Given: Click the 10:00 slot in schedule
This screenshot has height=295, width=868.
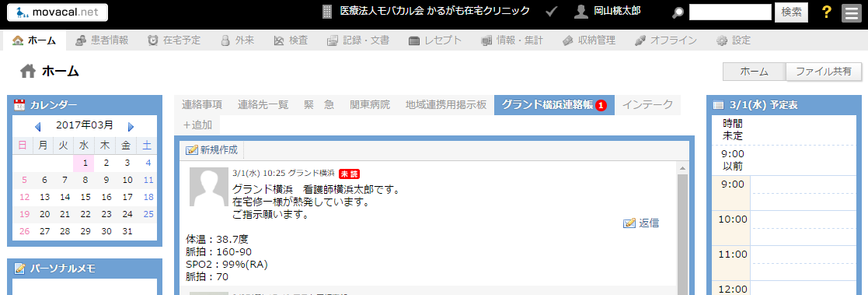Looking at the screenshot, I should pos(804,228).
